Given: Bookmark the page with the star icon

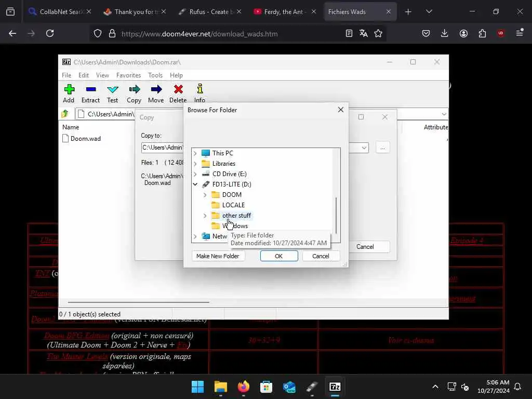Looking at the screenshot, I should click(378, 33).
